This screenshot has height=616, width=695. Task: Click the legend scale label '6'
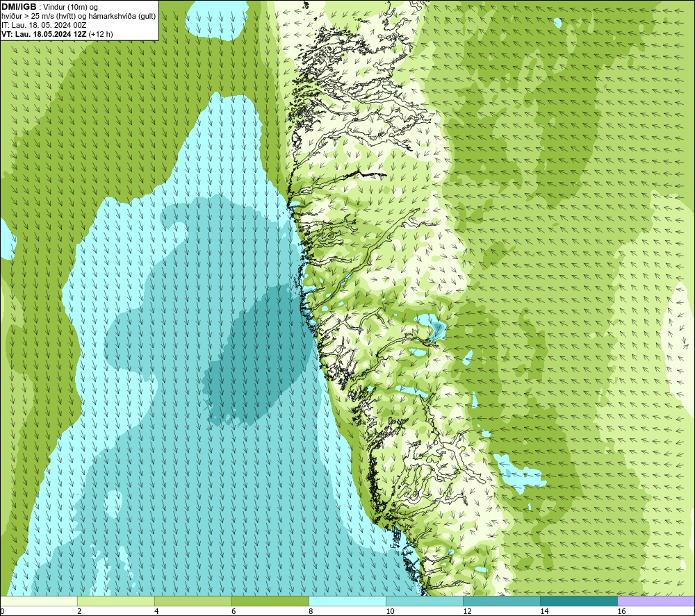tap(234, 611)
